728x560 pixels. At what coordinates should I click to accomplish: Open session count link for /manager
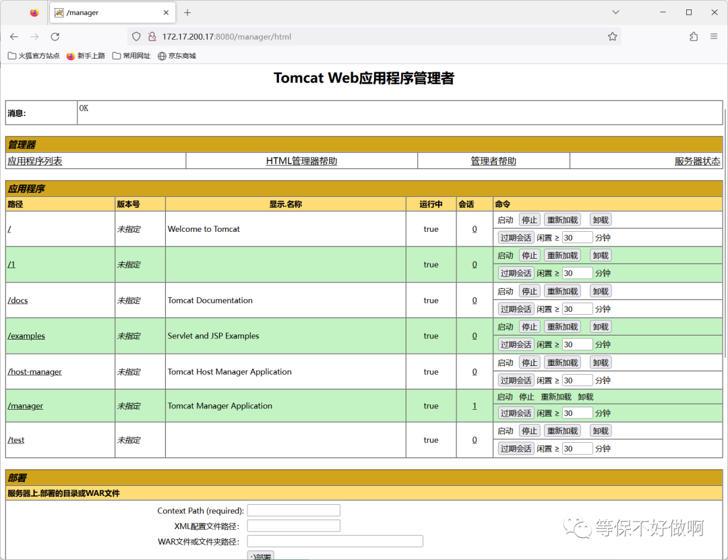click(475, 406)
